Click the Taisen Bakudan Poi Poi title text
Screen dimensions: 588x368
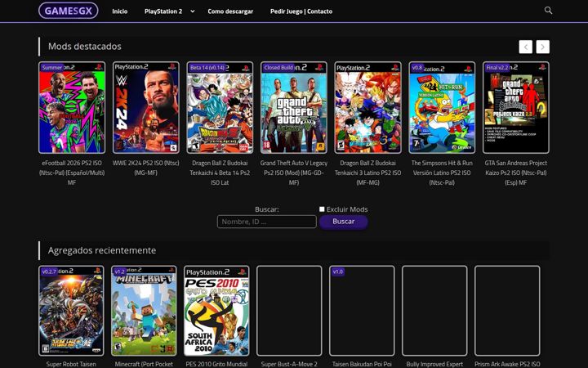(x=362, y=364)
